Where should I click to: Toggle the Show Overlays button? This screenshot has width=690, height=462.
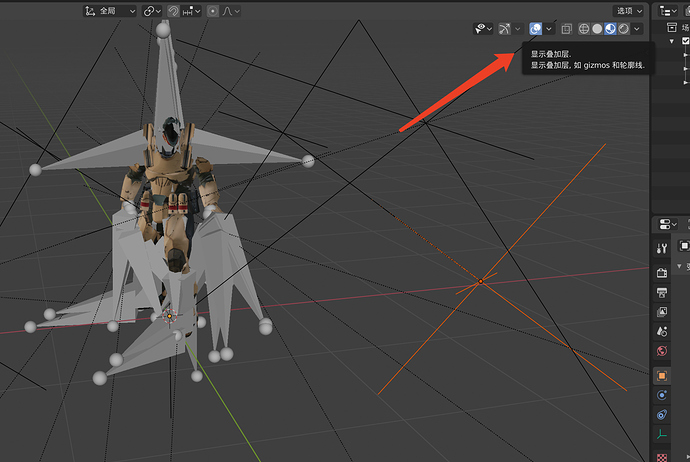pos(535,29)
